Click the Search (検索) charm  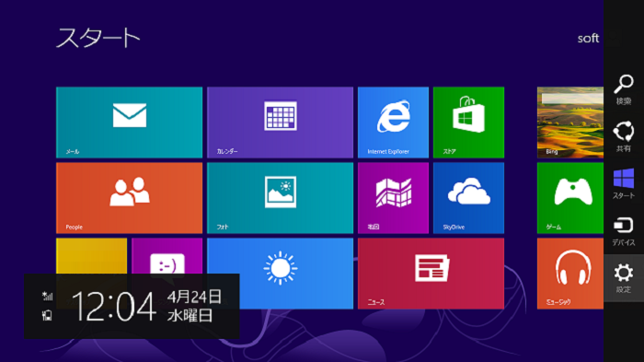pyautogui.click(x=624, y=89)
